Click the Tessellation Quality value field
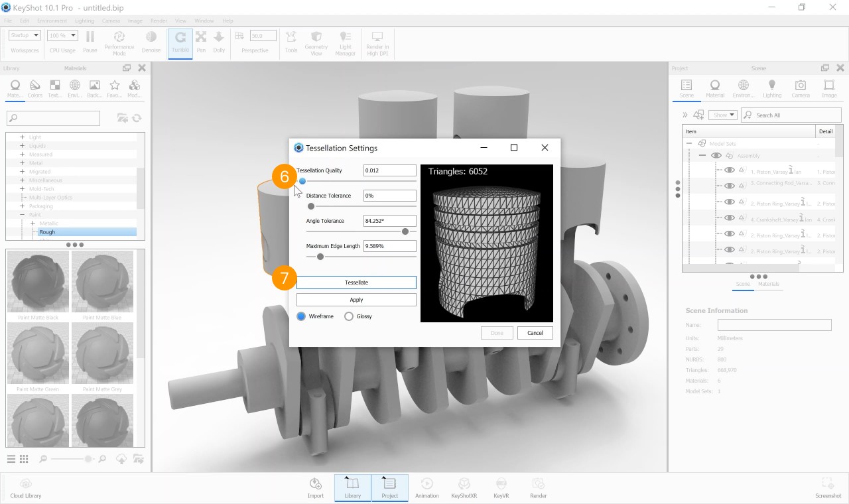The image size is (849, 504). click(x=390, y=170)
